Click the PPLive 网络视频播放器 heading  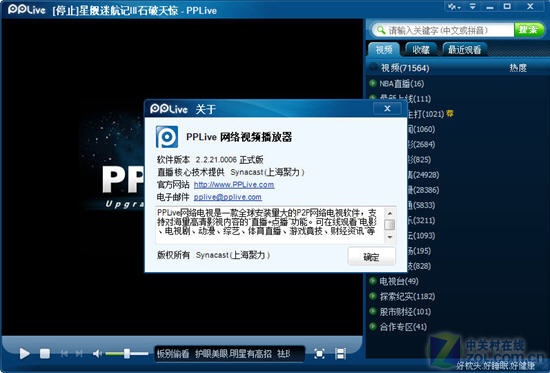click(x=239, y=137)
